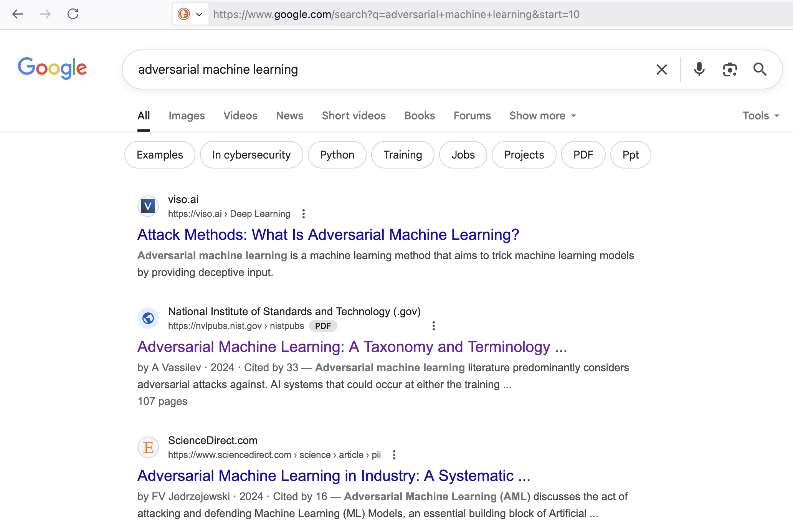793x532 pixels.
Task: Click the viso.ai site name
Action: pos(183,200)
